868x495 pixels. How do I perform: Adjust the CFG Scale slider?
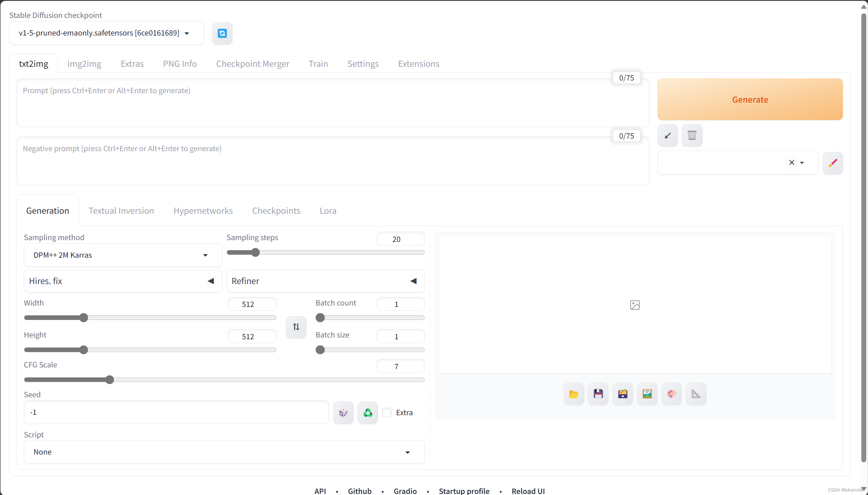(224, 380)
